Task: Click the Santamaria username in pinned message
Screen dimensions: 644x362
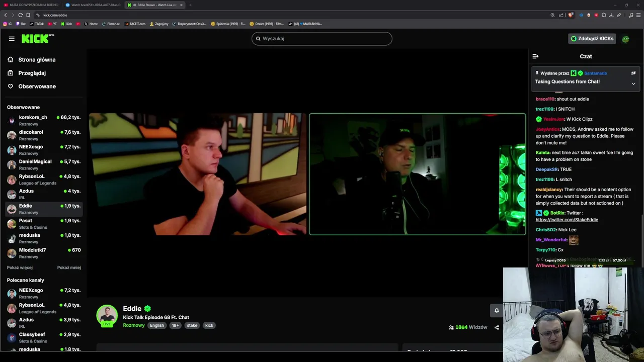Action: coord(595,73)
